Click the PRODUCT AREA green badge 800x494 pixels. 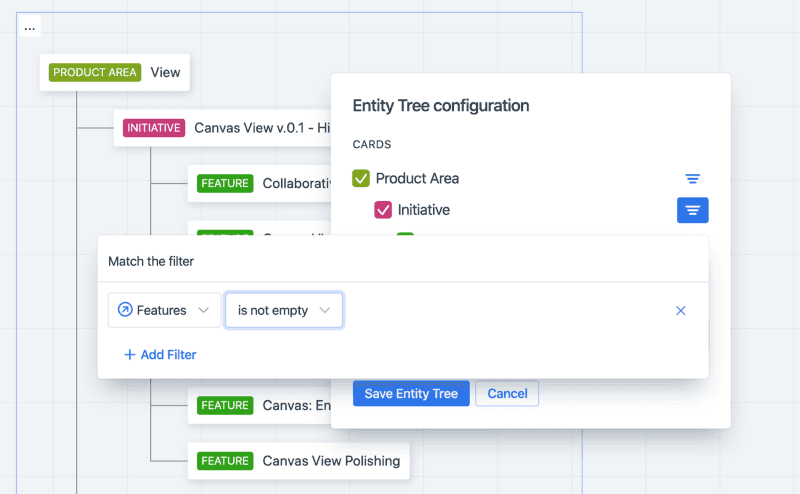[x=95, y=72]
